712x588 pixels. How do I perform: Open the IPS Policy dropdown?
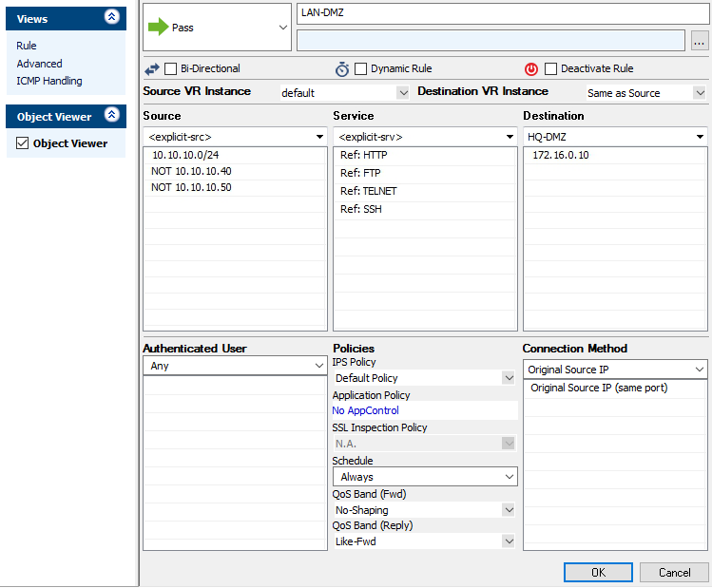tap(425, 378)
